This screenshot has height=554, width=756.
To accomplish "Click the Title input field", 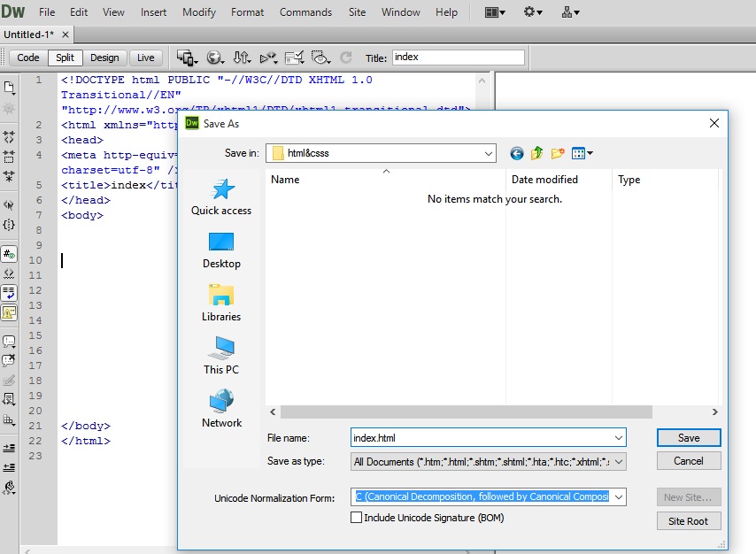I will [x=458, y=58].
